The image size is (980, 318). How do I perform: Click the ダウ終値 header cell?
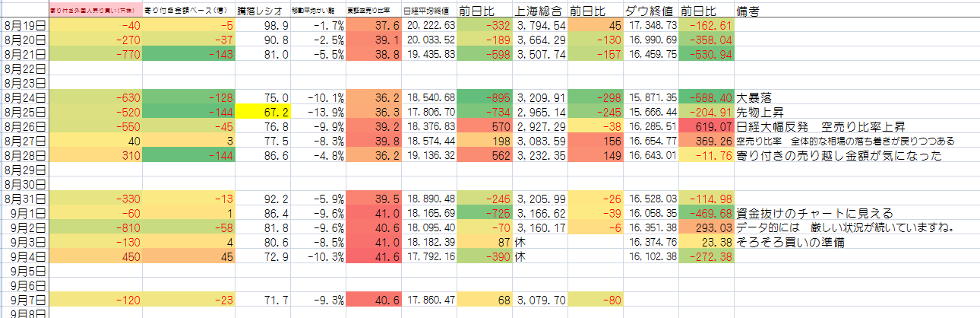point(650,11)
